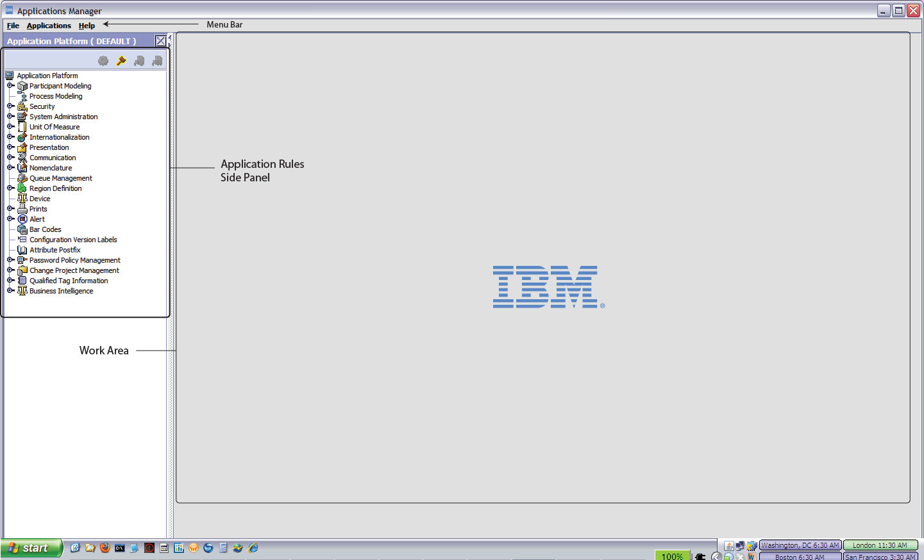924x560 pixels.
Task: Select Attribute Postfix in the tree
Action: click(55, 250)
